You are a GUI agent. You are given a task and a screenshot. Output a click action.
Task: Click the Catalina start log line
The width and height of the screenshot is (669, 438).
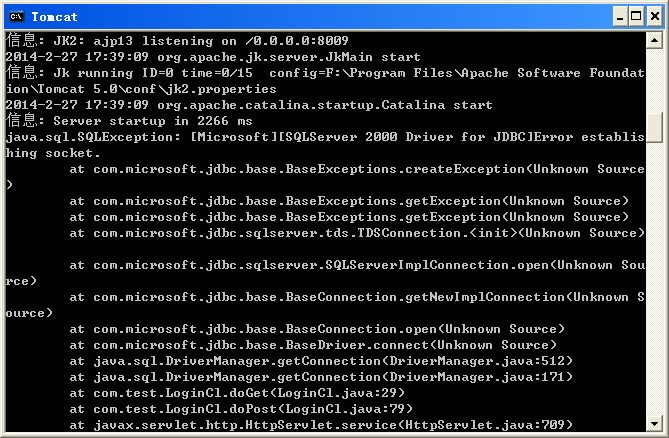click(x=249, y=105)
